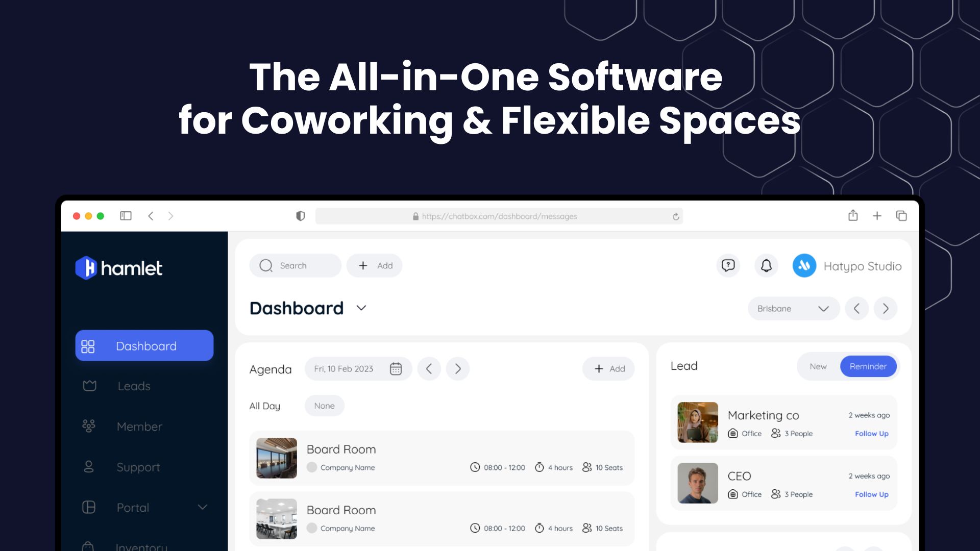The image size is (980, 551).
Task: Go to Member section in sidebar
Action: [x=139, y=427]
